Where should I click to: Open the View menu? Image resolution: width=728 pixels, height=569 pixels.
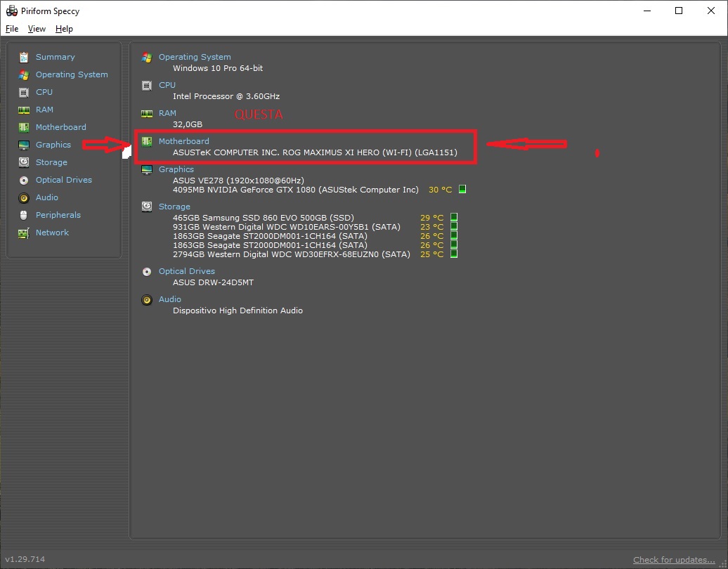point(37,29)
